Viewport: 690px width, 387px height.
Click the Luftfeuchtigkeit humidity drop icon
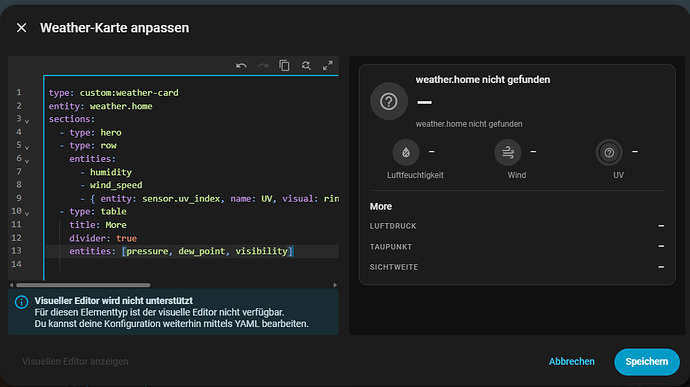(x=406, y=152)
